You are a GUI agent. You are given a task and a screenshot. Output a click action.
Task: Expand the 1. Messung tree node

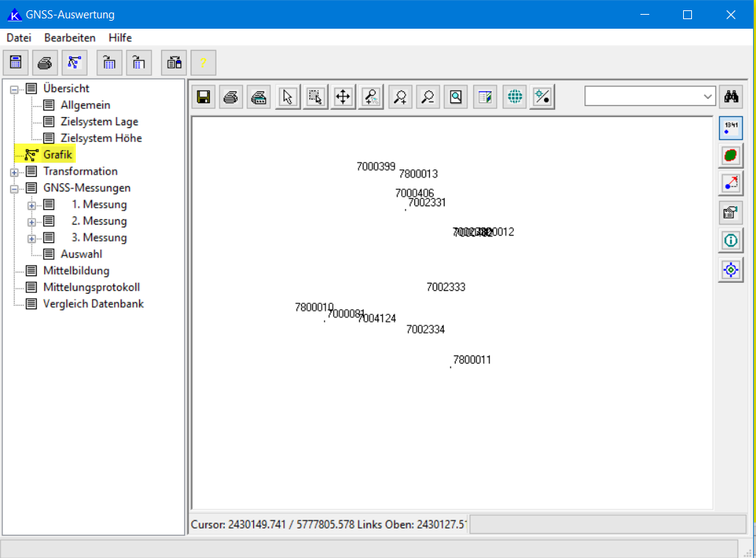[x=32, y=205]
